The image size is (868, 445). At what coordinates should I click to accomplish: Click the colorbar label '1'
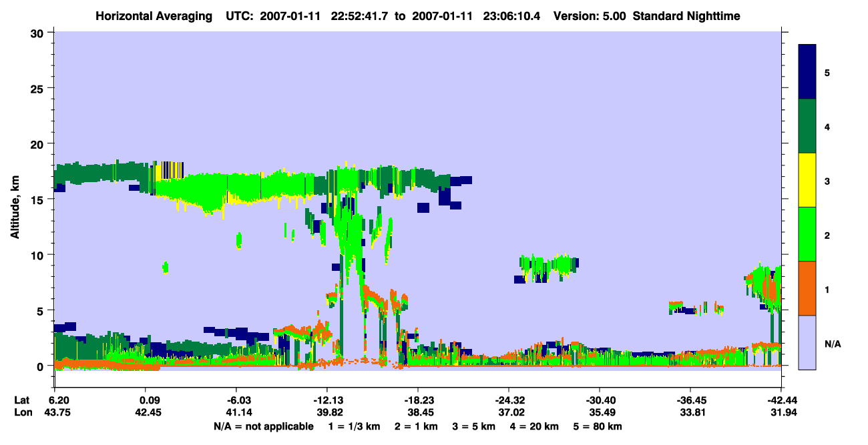pos(827,289)
